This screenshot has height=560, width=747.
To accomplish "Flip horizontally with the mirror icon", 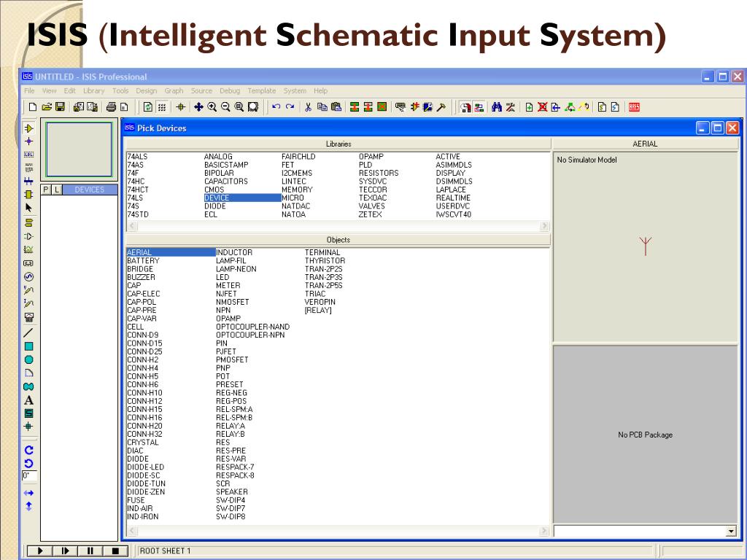I will 28,493.
